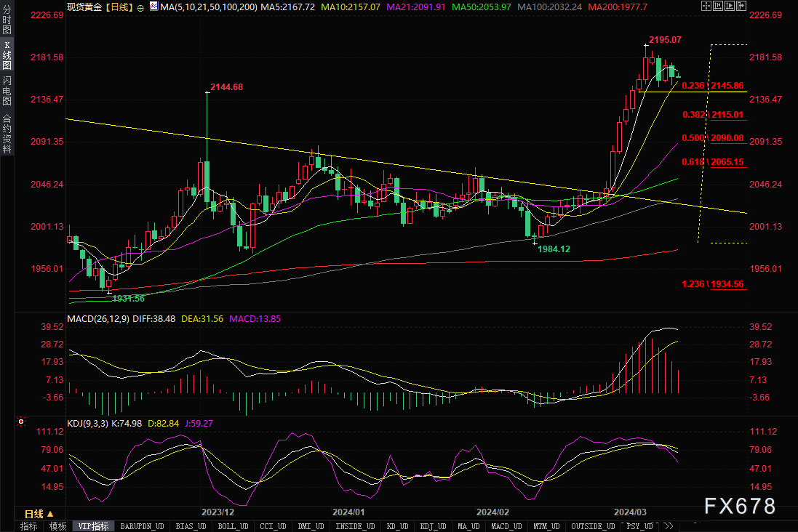Select the 指标 bottom tab
The image size is (798, 532).
click(28, 526)
